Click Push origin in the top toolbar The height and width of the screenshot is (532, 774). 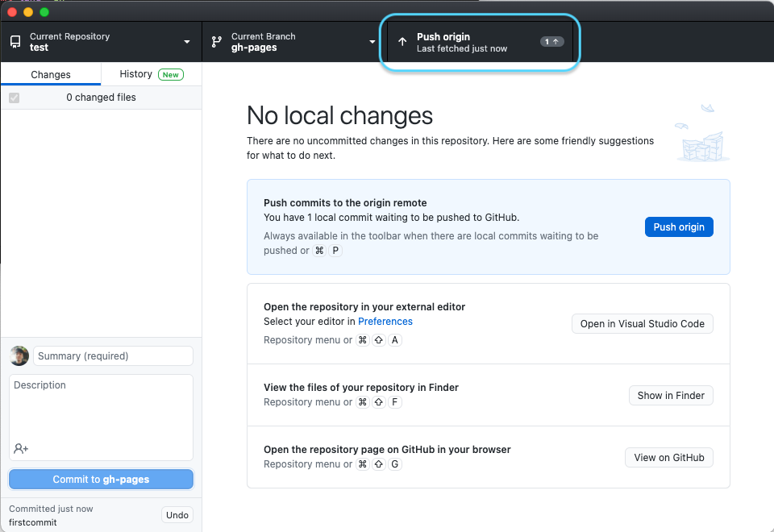480,42
